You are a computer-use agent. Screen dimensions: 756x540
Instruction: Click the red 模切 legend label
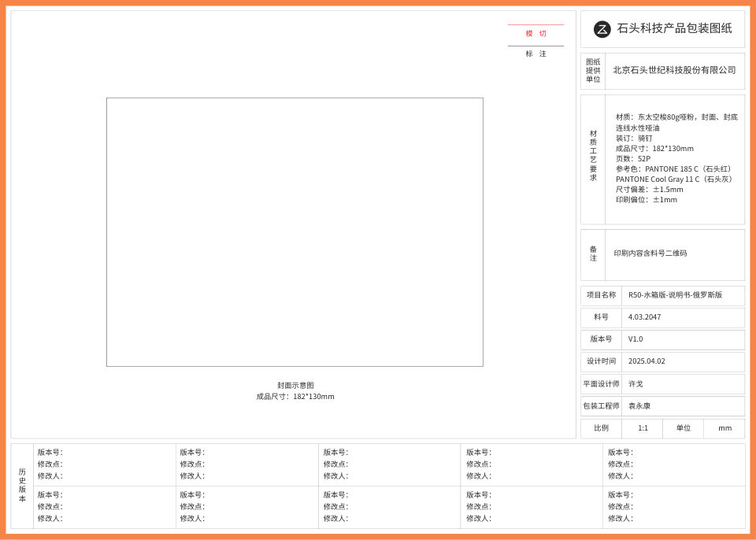(535, 34)
